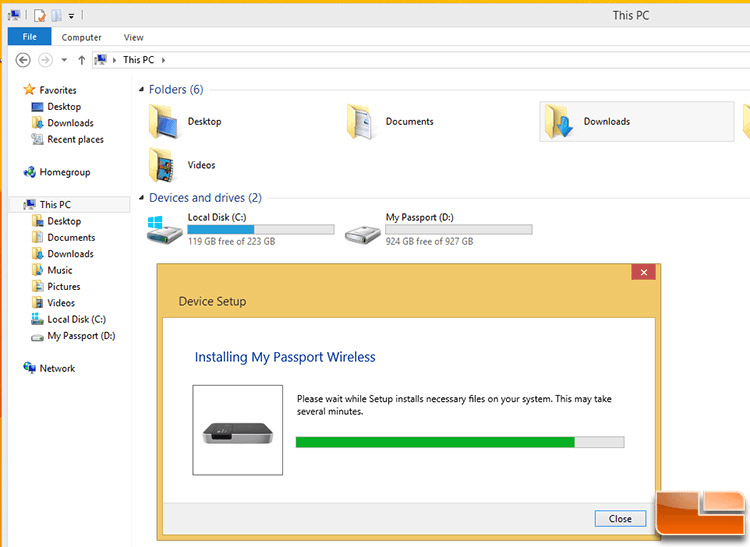Click My Passport (D:) capacity bar

459,230
